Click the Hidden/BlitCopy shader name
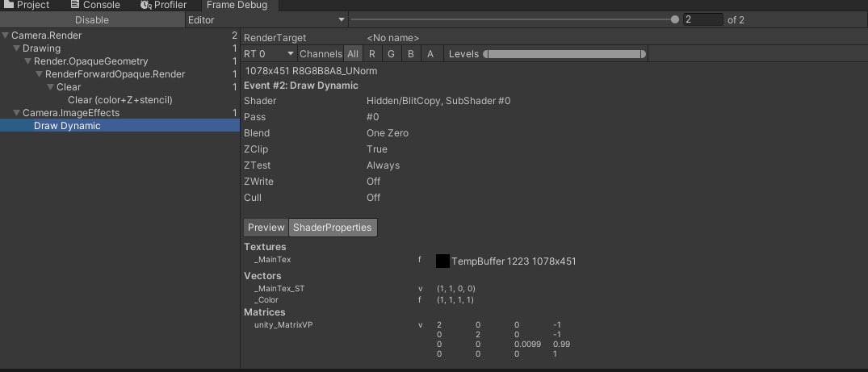The width and height of the screenshot is (868, 372). (x=438, y=102)
